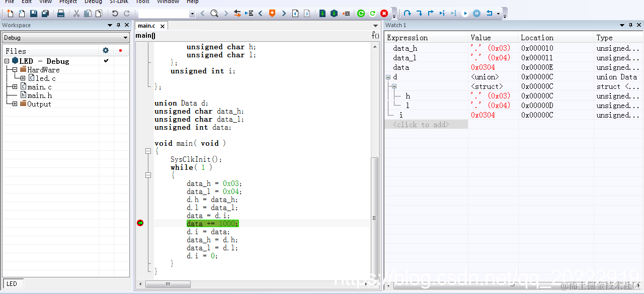Redo the last edit
Viewport: 644px width, 294px height.
pos(127,14)
